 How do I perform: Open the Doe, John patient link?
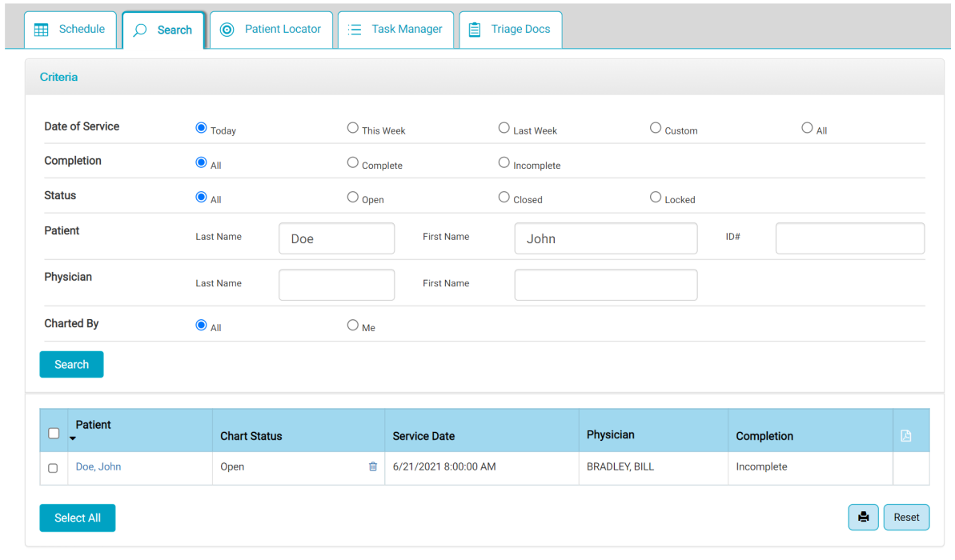(x=98, y=467)
